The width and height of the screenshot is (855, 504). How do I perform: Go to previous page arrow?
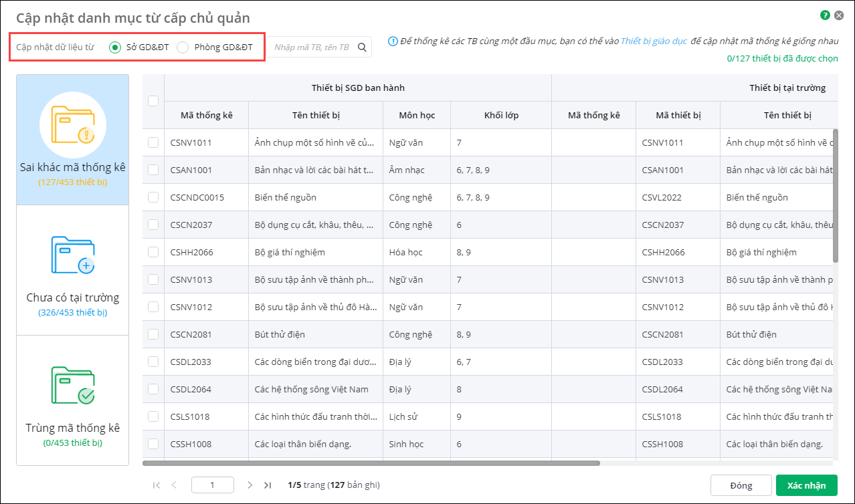tap(174, 485)
